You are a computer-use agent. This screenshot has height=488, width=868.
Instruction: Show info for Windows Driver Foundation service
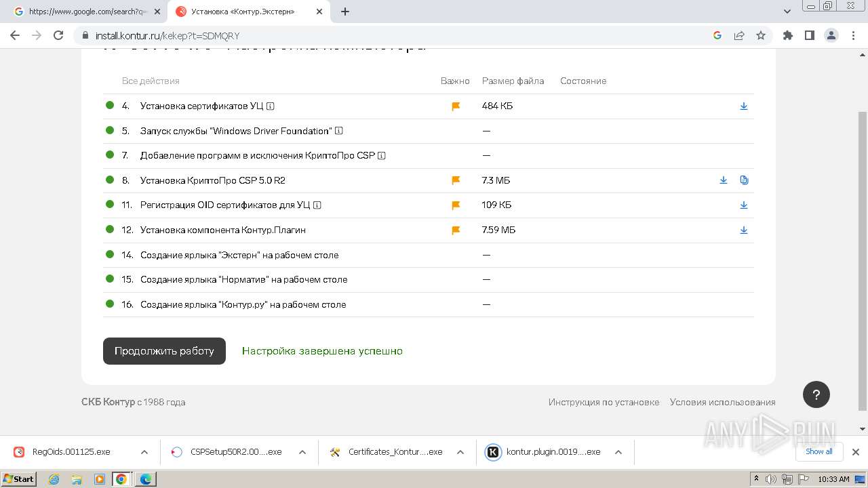tap(339, 131)
